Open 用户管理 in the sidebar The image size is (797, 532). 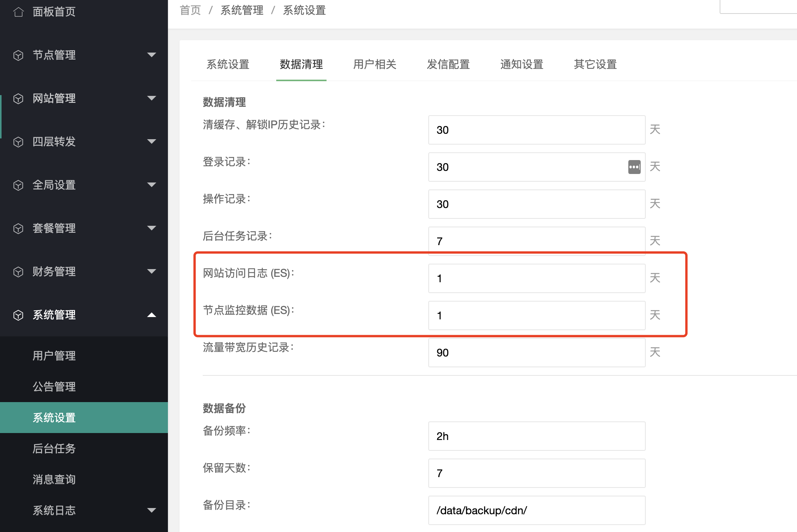click(54, 356)
